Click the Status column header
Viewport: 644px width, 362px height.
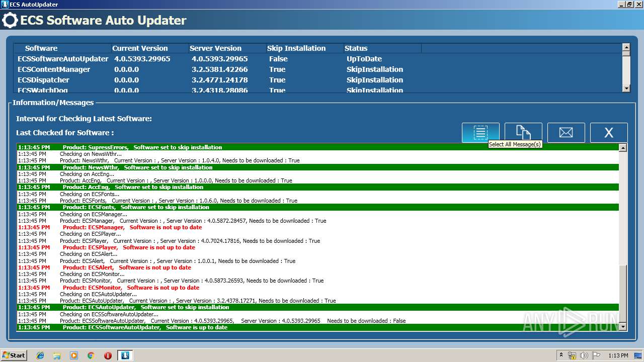382,48
